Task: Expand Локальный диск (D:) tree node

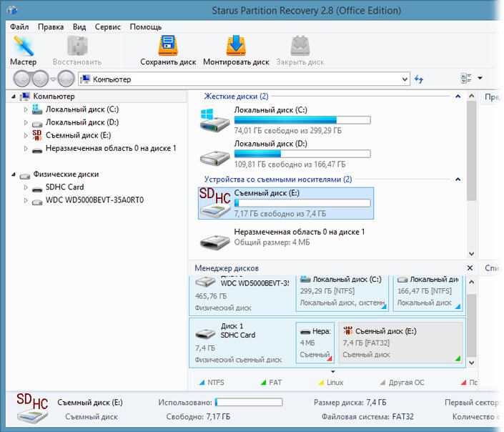Action: (26, 122)
